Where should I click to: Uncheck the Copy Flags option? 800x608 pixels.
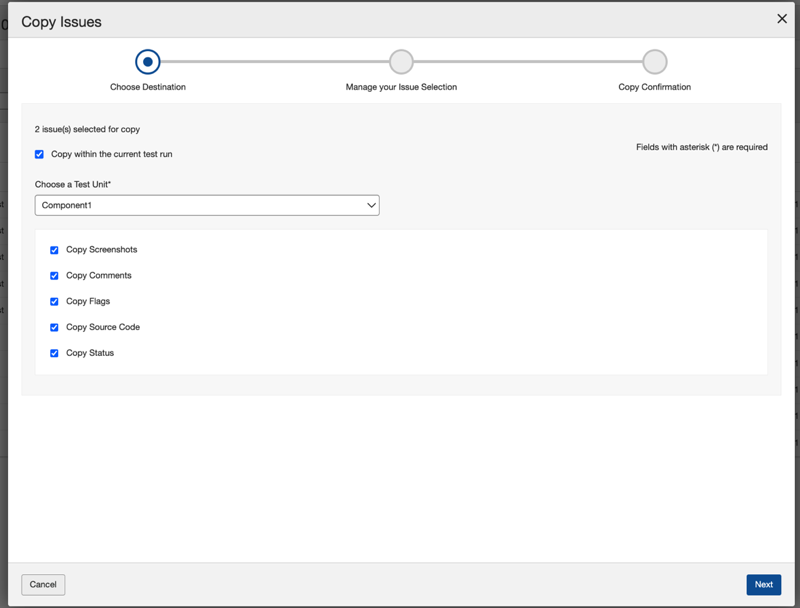point(55,302)
